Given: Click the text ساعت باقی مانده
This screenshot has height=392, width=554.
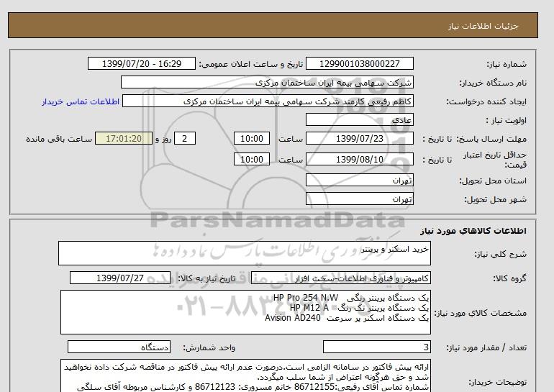Looking at the screenshot, I should 59,139.
